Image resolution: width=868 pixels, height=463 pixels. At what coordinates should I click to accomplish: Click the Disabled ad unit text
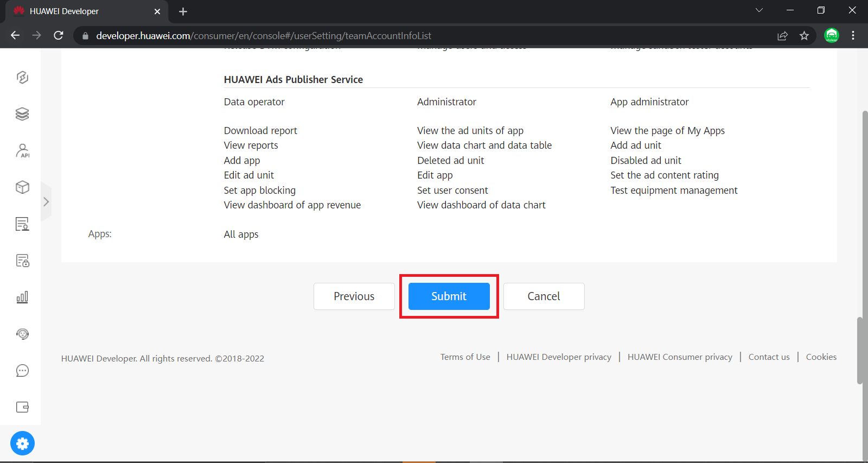pyautogui.click(x=646, y=160)
